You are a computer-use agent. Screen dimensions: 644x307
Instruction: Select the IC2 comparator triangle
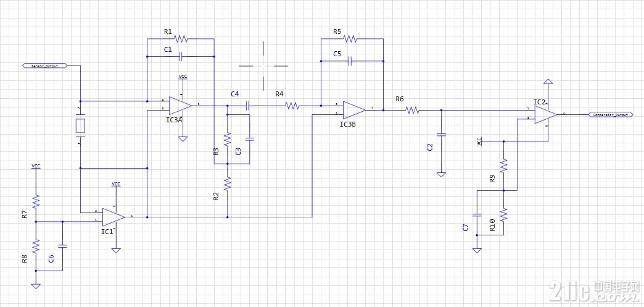(x=546, y=114)
